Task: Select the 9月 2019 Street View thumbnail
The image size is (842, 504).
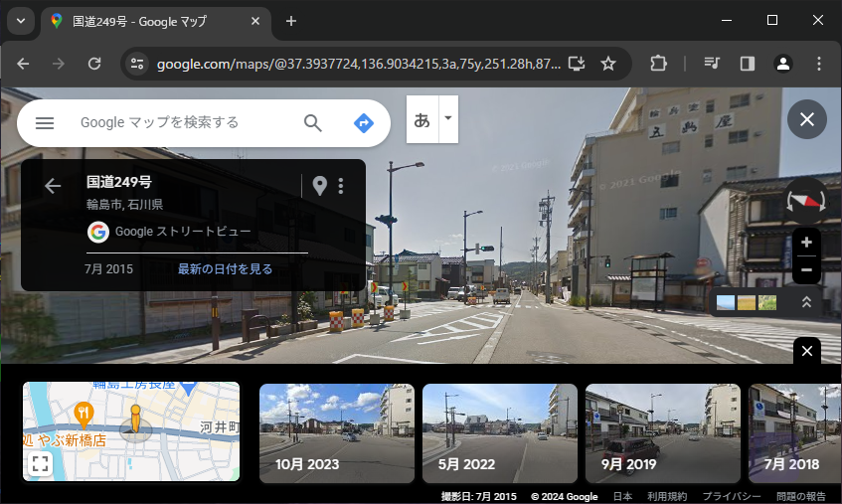Action: [x=663, y=433]
